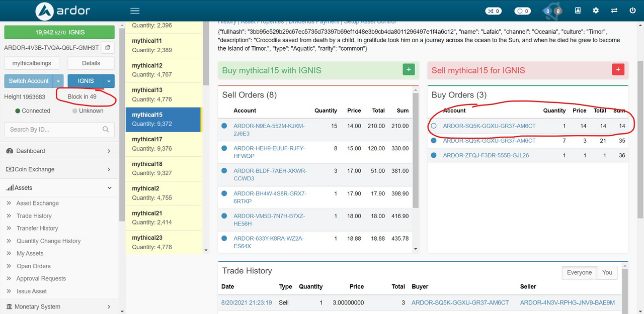Open seller account ARDOR-633Y-K8RA-WZ2A-ES64X
Viewport: 644px width, 314px height.
coord(269,242)
